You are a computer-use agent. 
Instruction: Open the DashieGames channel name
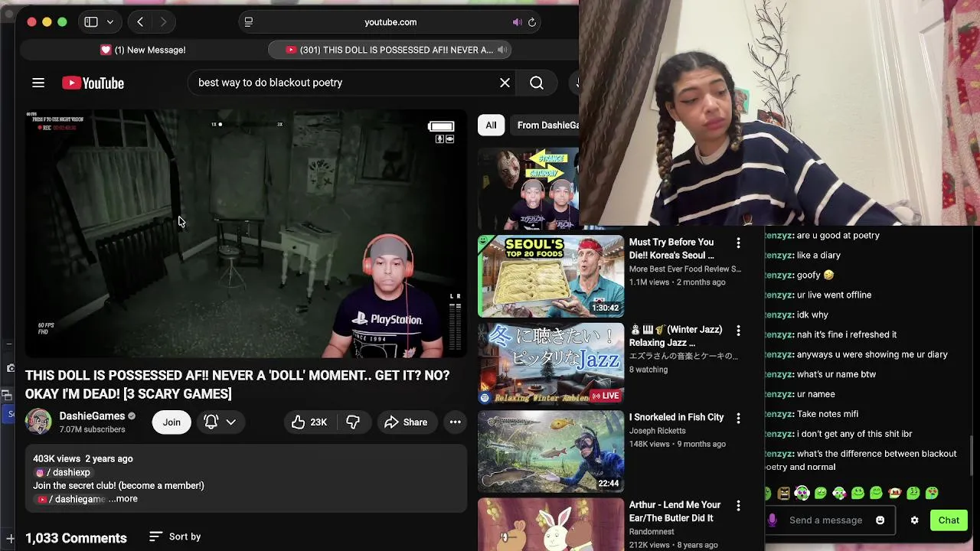click(92, 416)
